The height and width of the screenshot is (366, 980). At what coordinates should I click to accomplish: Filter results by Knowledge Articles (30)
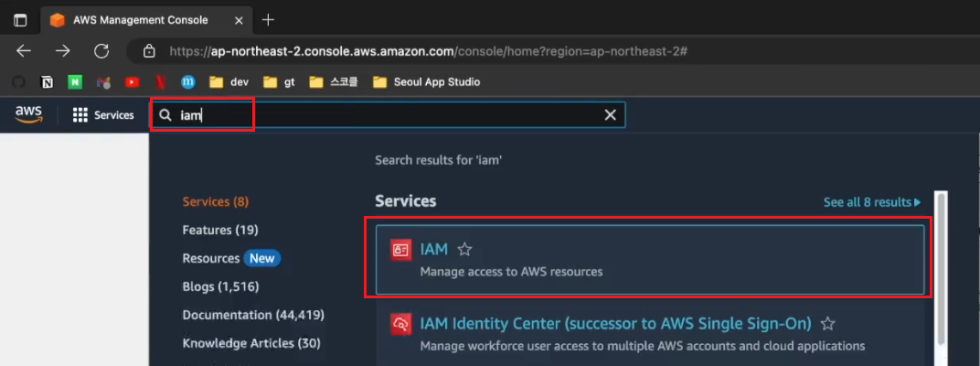pos(251,343)
